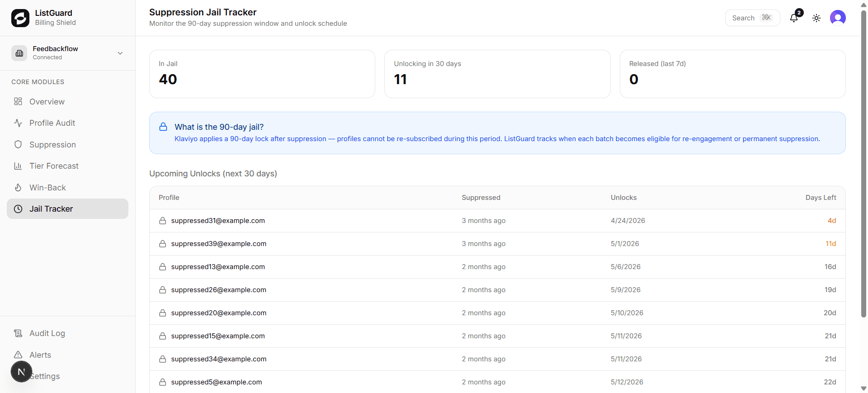
Task: Click the page scrollbar thumb
Action: coord(863,163)
